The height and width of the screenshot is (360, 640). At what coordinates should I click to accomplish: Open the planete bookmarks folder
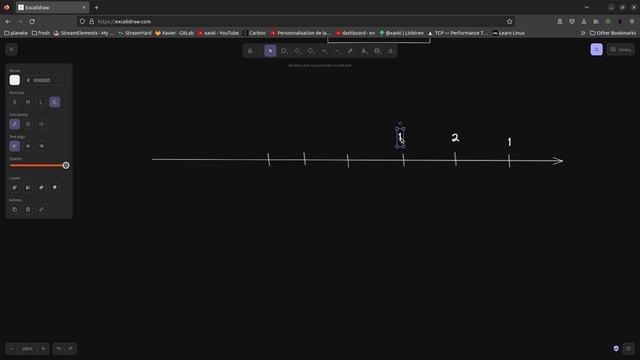pyautogui.click(x=16, y=33)
